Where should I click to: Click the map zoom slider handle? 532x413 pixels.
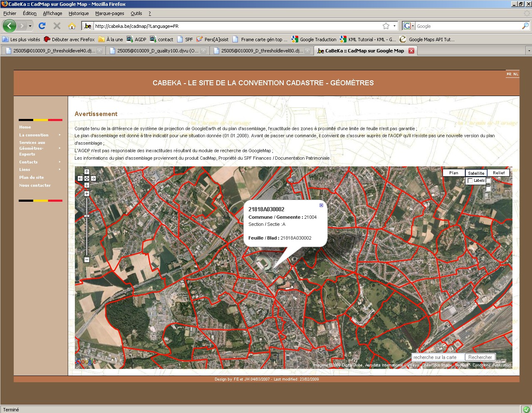(x=87, y=216)
